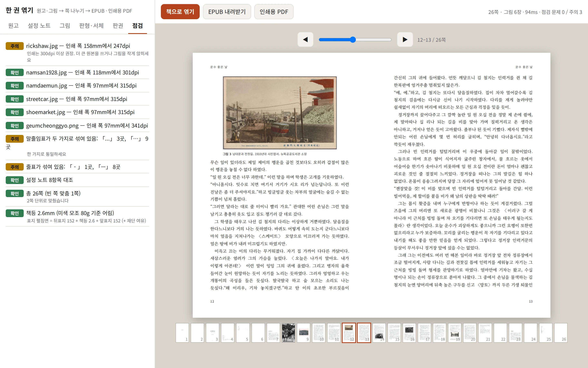Click the Namdaemun photo on page 12
The height and width of the screenshot is (368, 588).
[x=280, y=113]
